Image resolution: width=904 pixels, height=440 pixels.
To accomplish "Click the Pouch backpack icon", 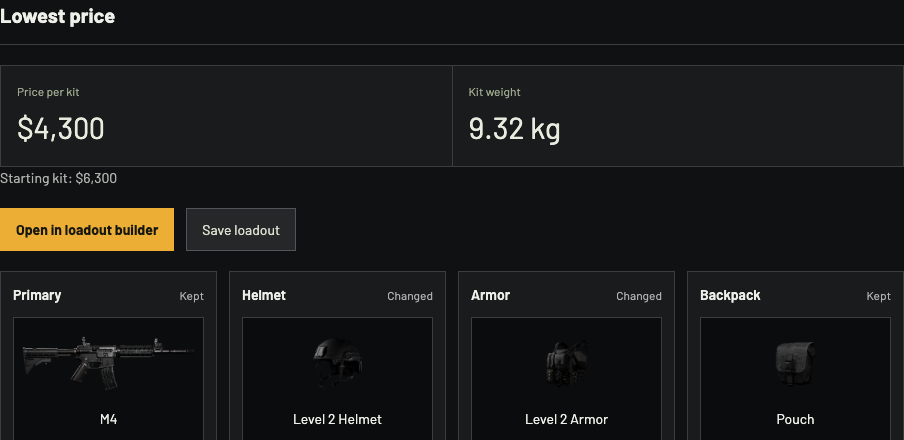I will [795, 363].
